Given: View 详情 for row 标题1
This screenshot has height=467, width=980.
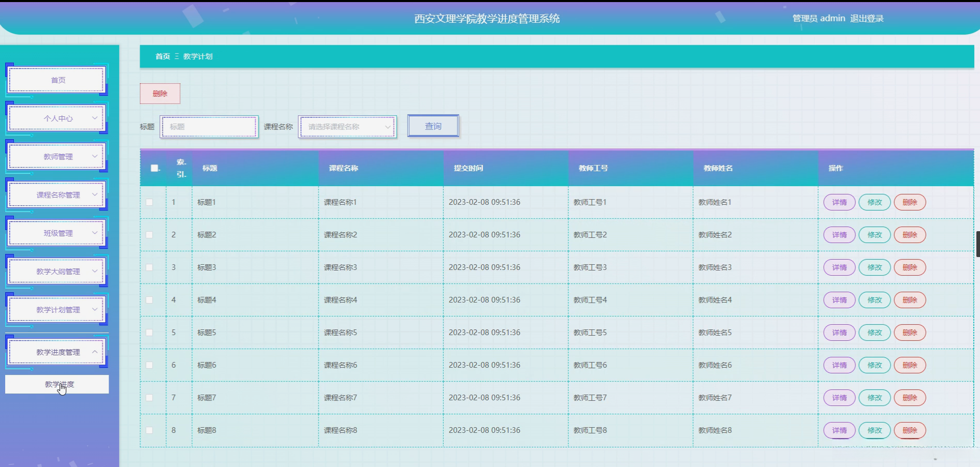Looking at the screenshot, I should point(839,202).
